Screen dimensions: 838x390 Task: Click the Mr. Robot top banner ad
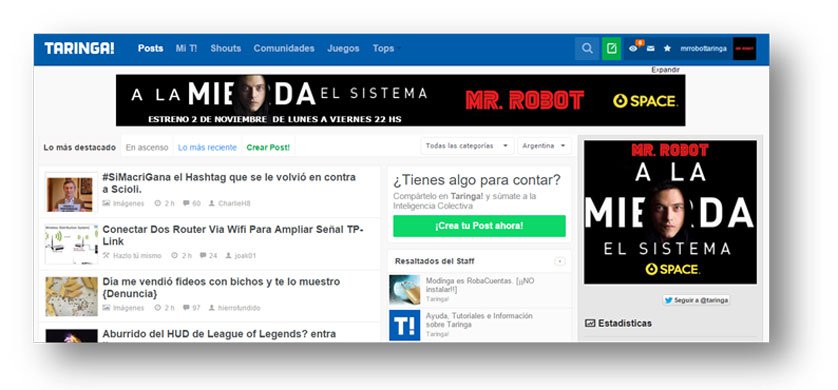click(400, 100)
